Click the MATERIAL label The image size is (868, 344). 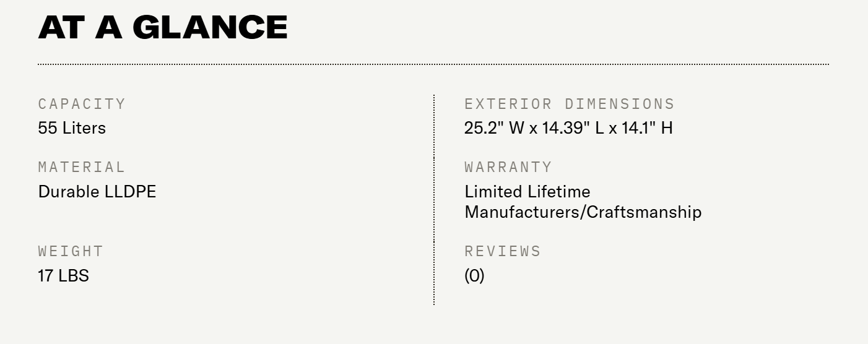[82, 167]
